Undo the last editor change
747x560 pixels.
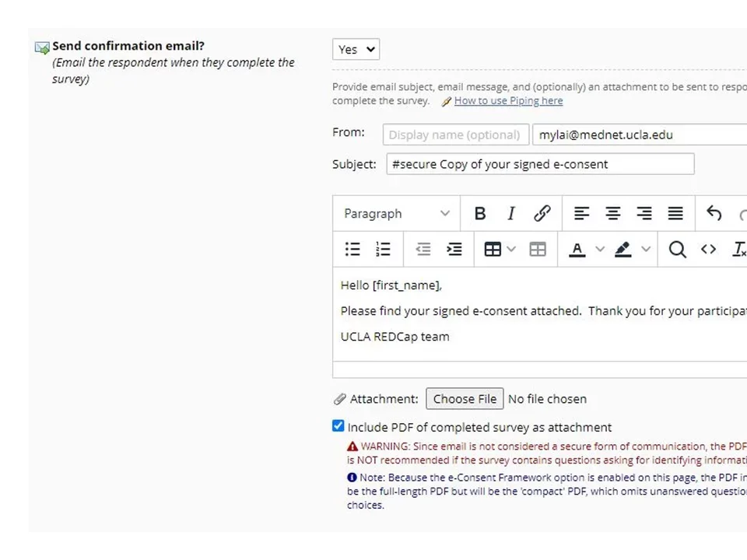(714, 213)
